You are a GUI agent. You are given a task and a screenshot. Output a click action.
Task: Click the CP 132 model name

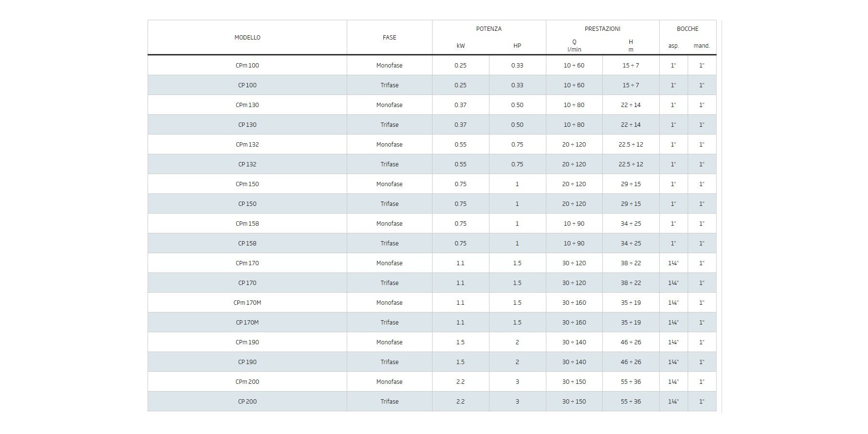pos(247,164)
